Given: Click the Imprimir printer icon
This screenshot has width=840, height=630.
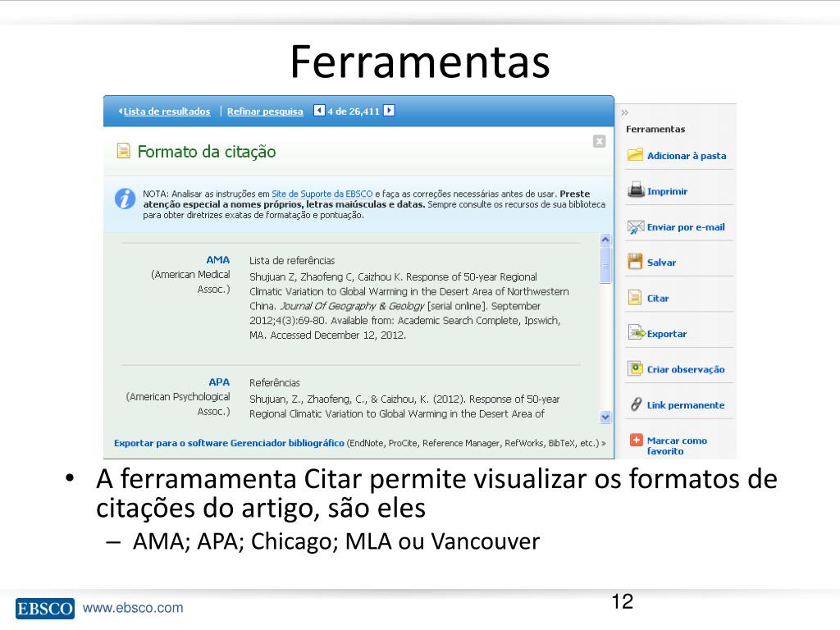Looking at the screenshot, I should coord(636,190).
